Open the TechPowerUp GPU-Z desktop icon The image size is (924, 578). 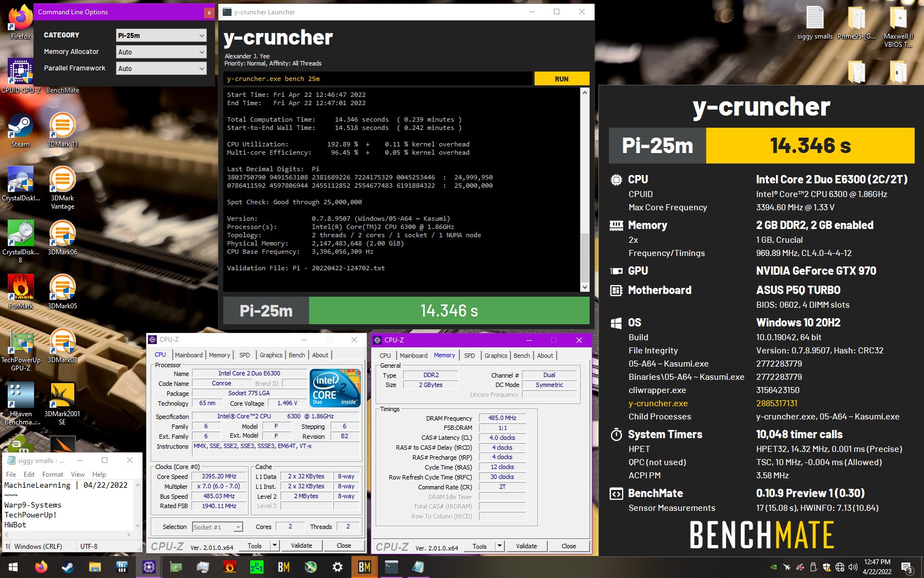[20, 350]
